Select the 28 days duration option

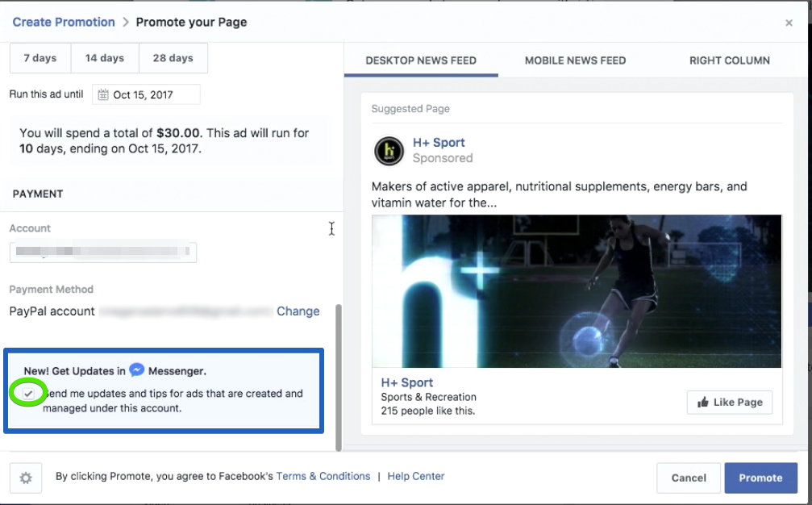click(173, 58)
